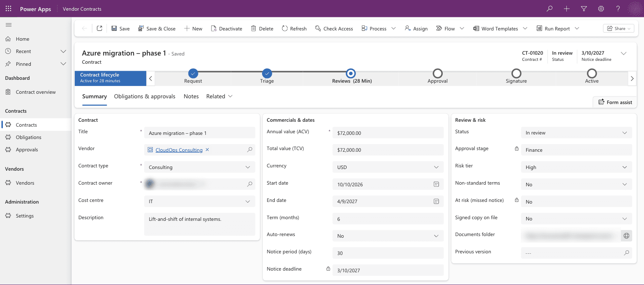Open the Start date calendar picker
The height and width of the screenshot is (285, 644).
(436, 184)
